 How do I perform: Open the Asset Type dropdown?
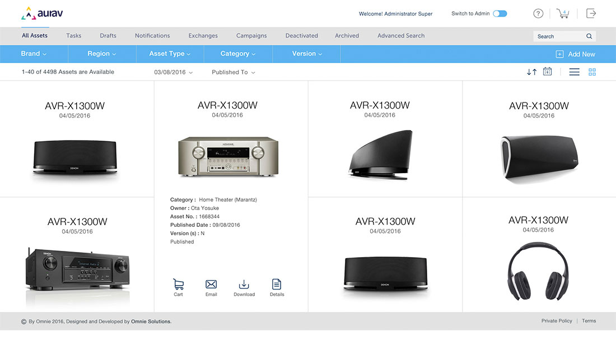point(170,54)
